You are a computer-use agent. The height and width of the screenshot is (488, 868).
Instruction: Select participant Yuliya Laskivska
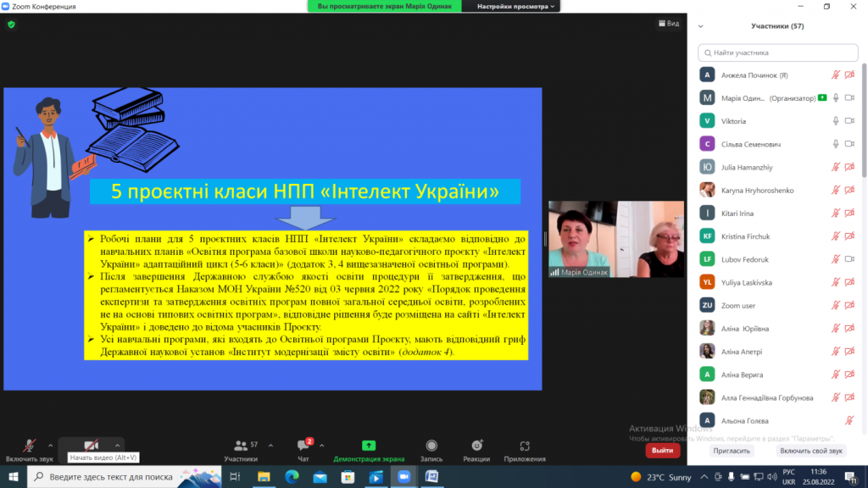[778, 282]
